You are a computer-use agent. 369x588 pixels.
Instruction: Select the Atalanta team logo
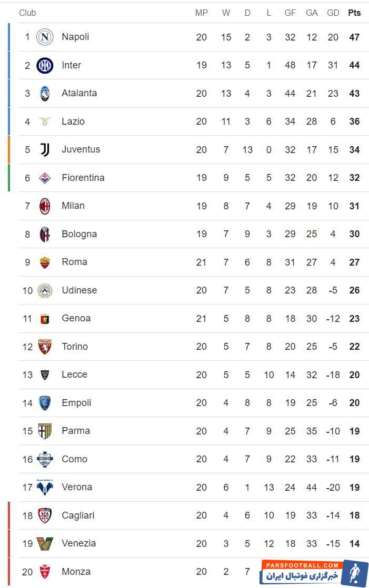click(x=45, y=93)
